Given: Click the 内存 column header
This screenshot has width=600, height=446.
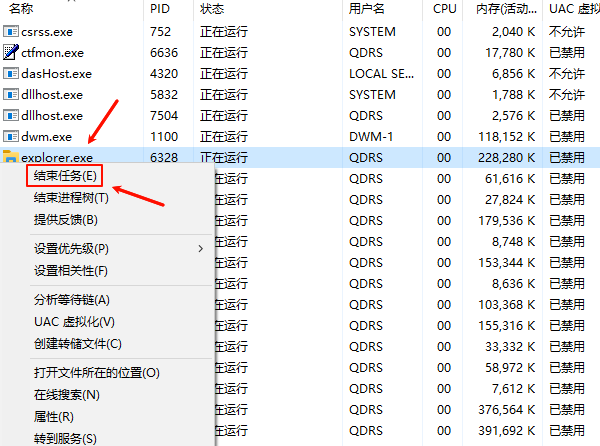Looking at the screenshot, I should pyautogui.click(x=499, y=9).
